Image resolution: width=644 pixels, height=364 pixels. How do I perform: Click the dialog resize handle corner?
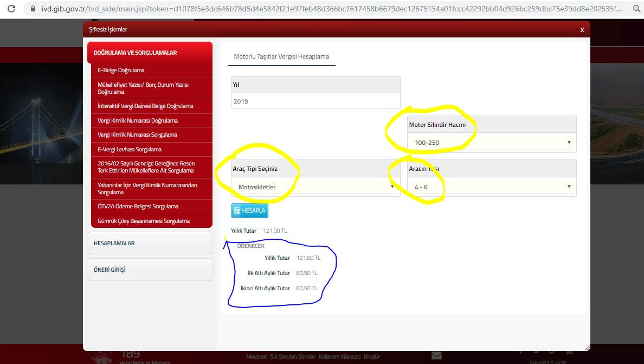587,347
